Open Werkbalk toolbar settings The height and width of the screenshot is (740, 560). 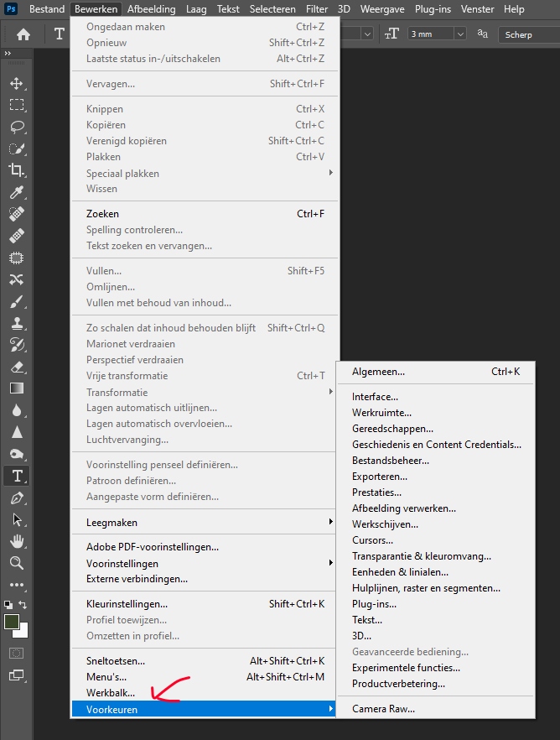point(204,692)
